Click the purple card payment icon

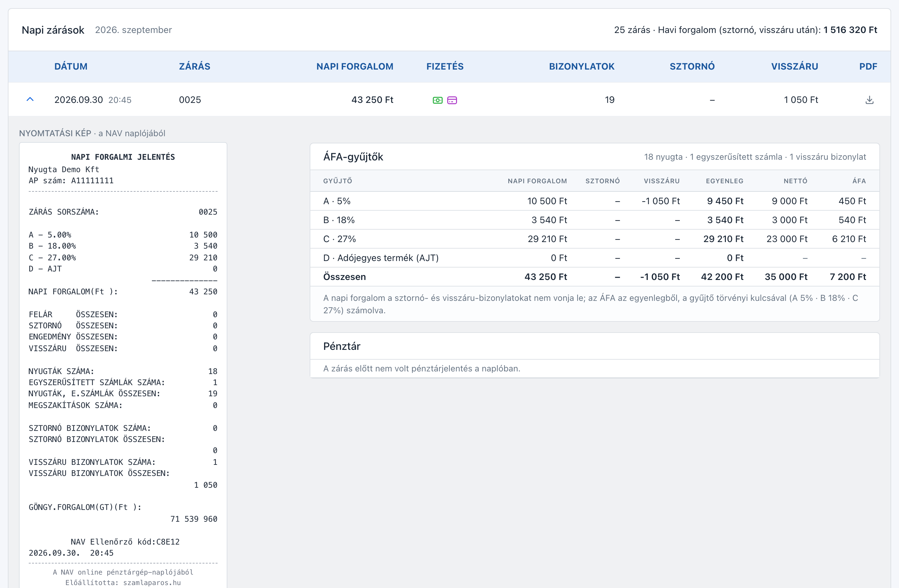pos(452,100)
